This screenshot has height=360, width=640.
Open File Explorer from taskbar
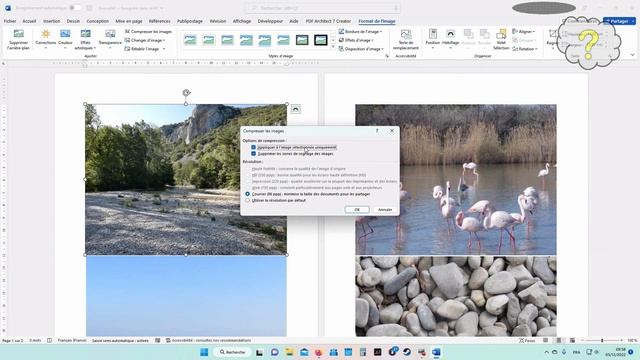[x=289, y=352]
